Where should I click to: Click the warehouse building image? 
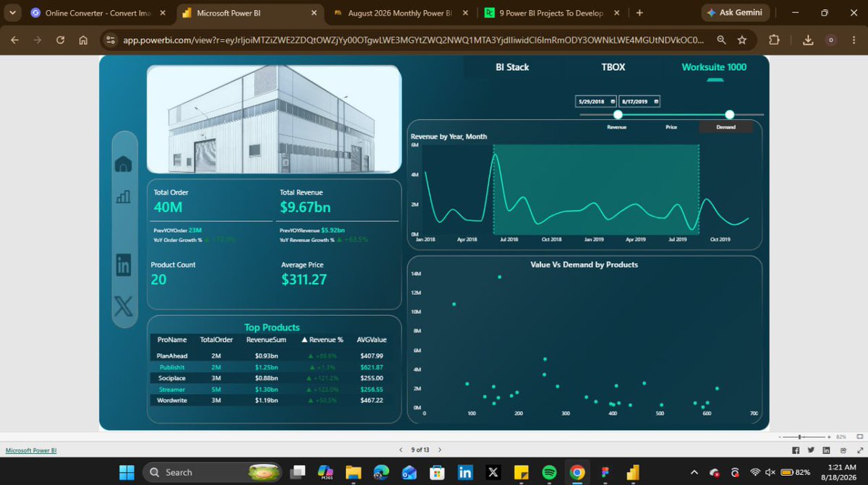(x=274, y=119)
